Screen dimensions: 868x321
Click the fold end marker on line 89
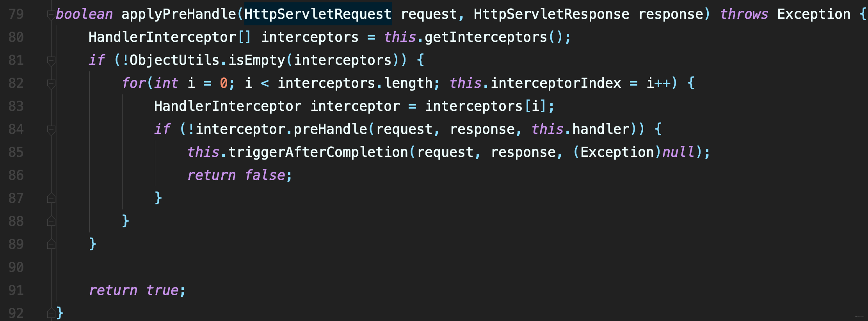point(51,244)
